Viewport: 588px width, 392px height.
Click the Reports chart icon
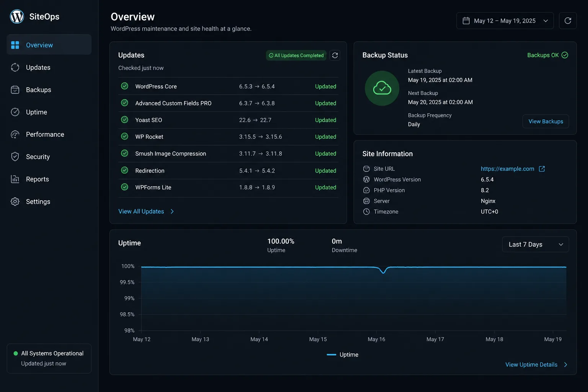tap(15, 179)
